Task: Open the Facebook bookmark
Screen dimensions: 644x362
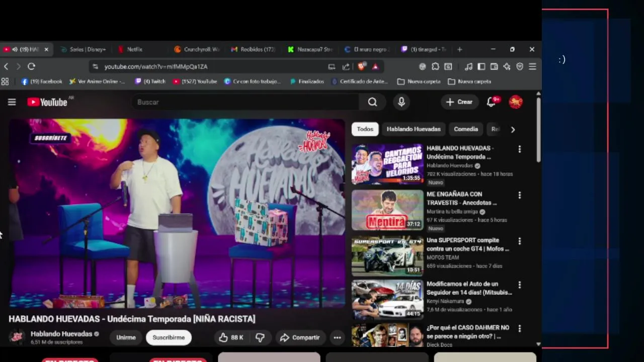Action: pyautogui.click(x=42, y=81)
